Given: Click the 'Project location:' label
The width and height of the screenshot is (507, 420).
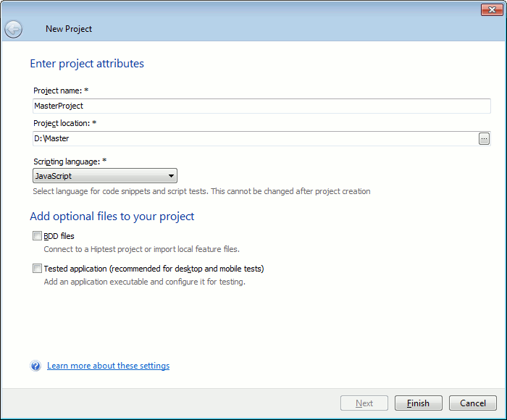Looking at the screenshot, I should (64, 124).
